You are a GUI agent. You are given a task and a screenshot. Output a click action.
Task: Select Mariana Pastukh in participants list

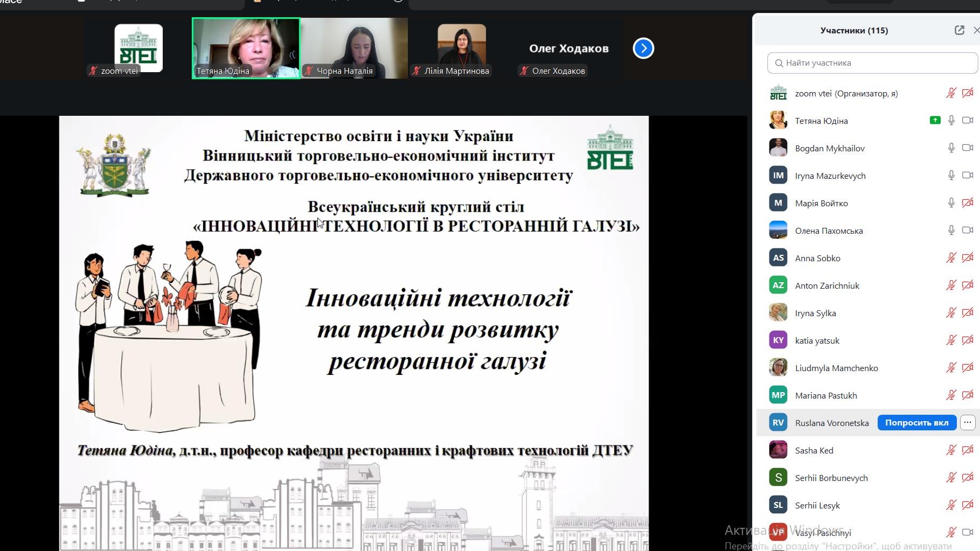click(x=826, y=395)
